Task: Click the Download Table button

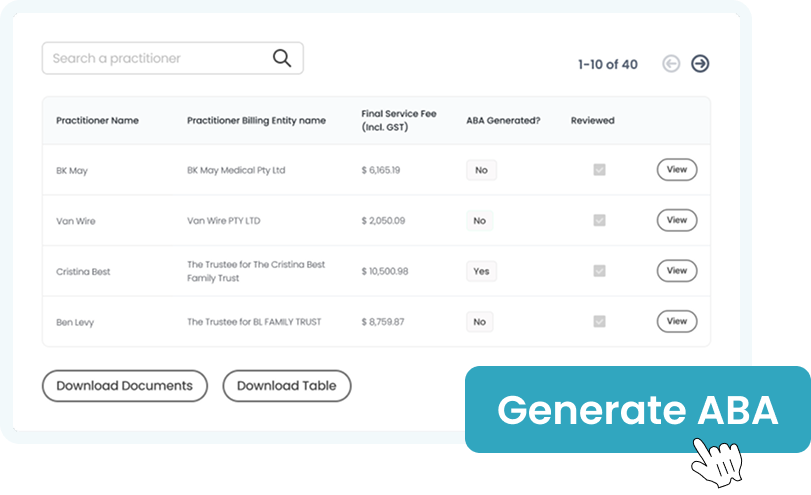Action: (287, 386)
